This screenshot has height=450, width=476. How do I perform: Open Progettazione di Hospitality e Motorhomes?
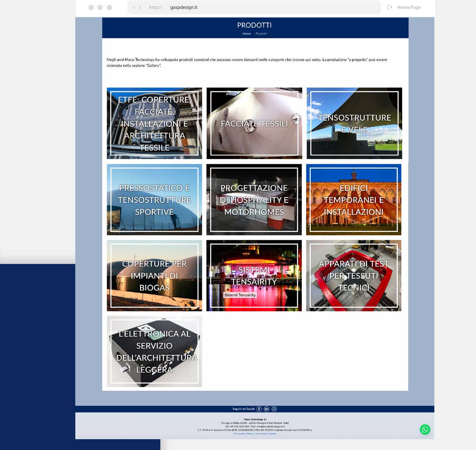254,199
